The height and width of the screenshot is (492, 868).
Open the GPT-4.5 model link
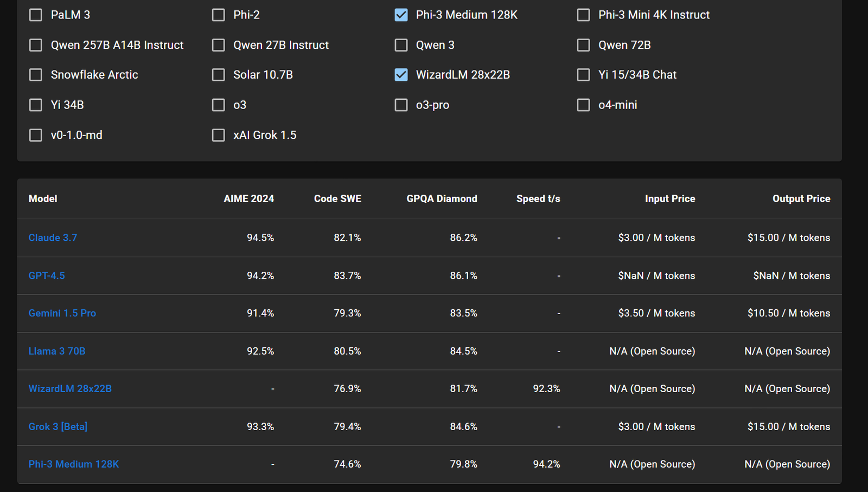pos(47,276)
